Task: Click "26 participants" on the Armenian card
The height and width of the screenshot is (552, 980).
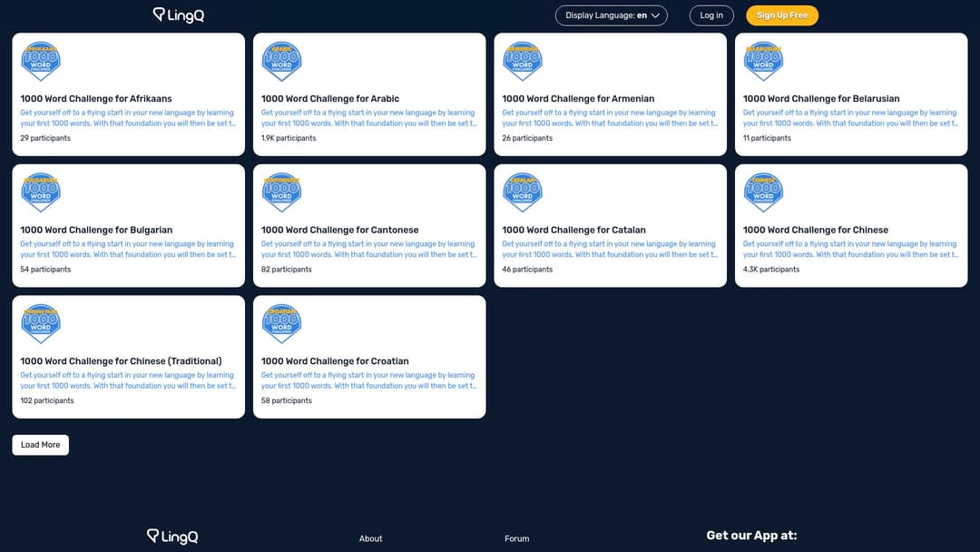Action: pos(527,138)
